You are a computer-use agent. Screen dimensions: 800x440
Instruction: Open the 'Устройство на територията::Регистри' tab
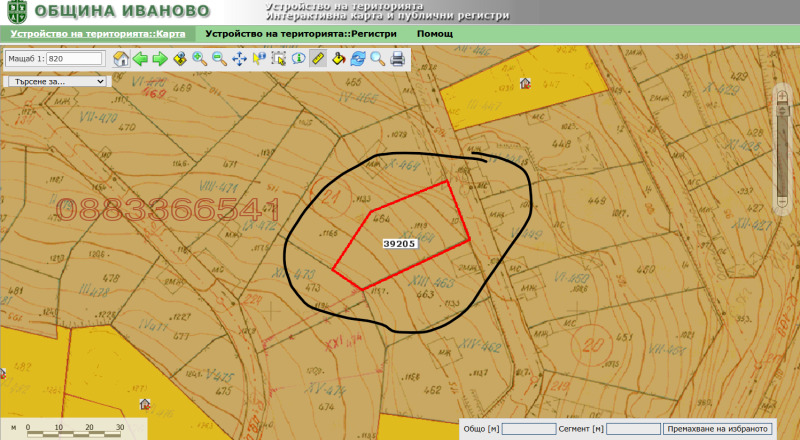click(x=301, y=34)
